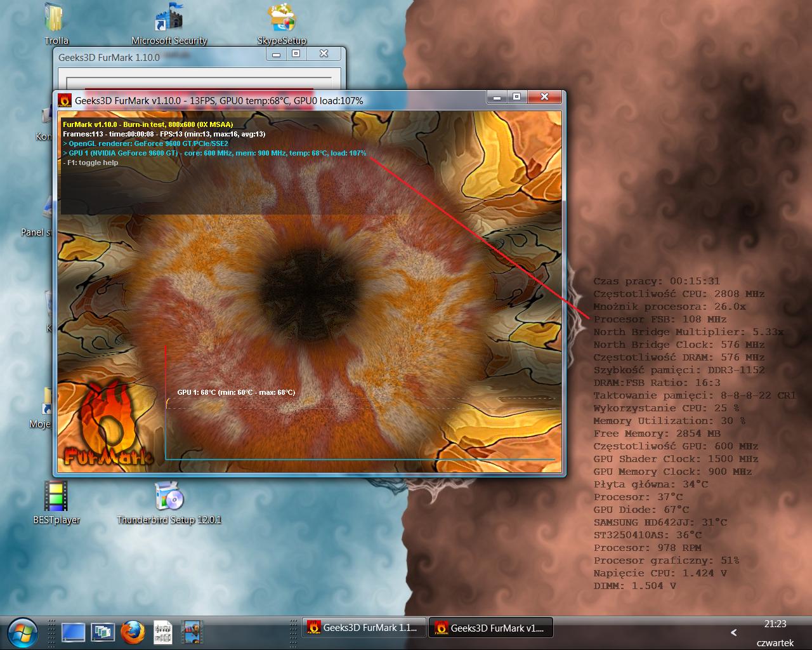
Task: Click the 'Procesor FSB: 108 MHz' gadget line
Action: tap(660, 319)
